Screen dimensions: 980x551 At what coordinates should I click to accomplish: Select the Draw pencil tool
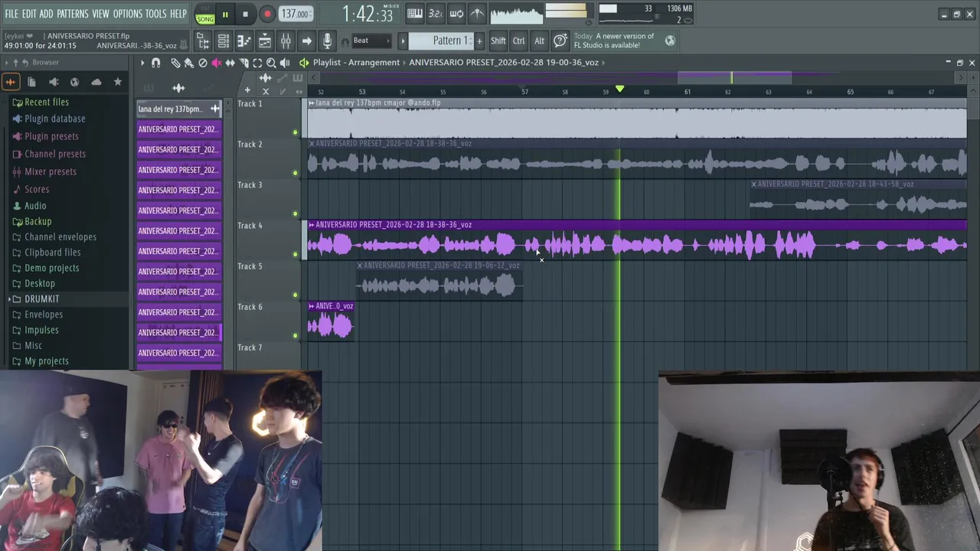175,63
